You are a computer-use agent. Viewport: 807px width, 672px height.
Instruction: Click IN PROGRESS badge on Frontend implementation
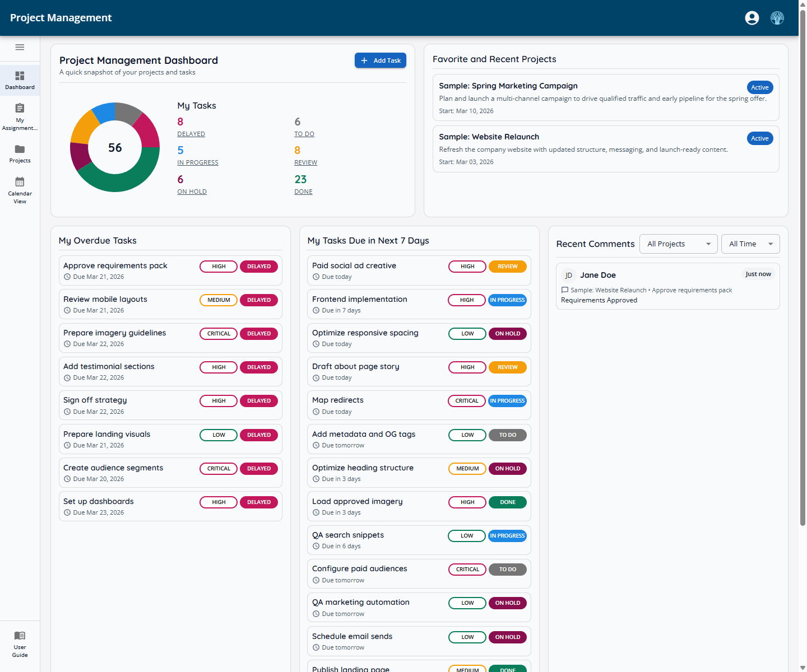508,300
